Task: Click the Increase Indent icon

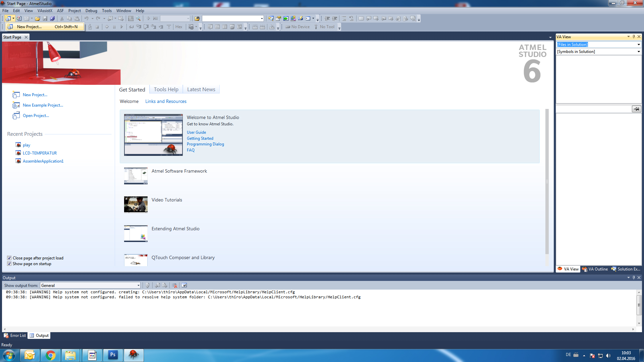Action: click(335, 19)
